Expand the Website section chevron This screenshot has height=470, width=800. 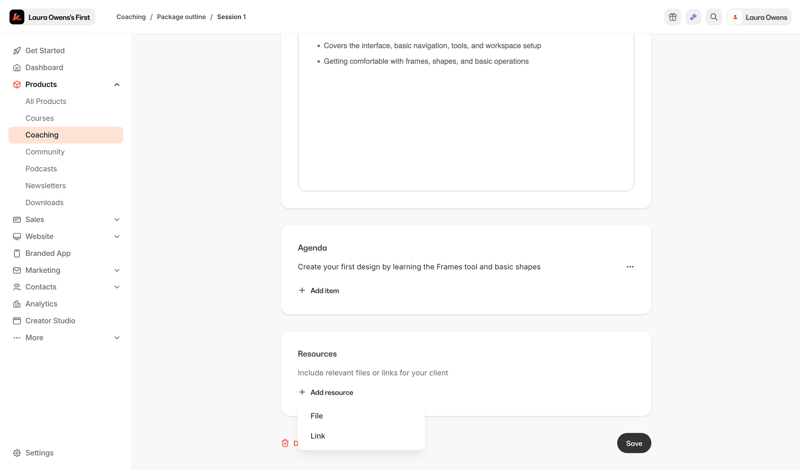click(x=117, y=236)
